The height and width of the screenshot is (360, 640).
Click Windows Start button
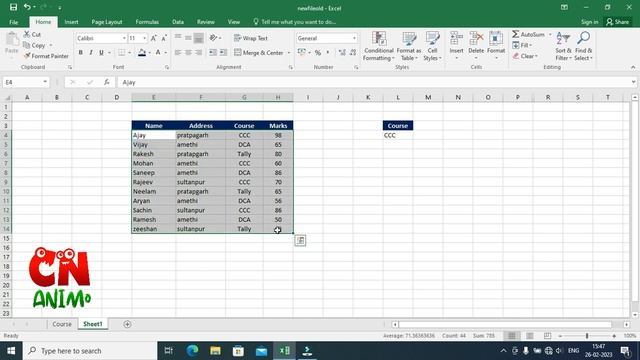click(11, 351)
